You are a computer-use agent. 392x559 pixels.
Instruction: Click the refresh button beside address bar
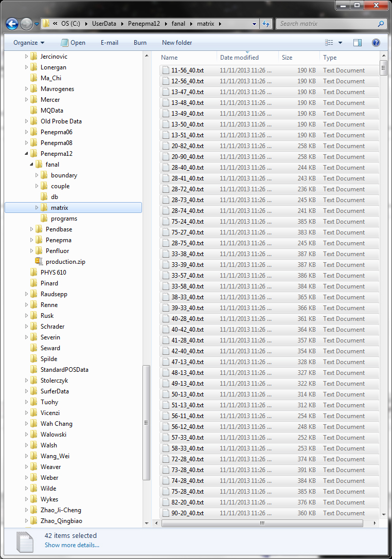(266, 24)
